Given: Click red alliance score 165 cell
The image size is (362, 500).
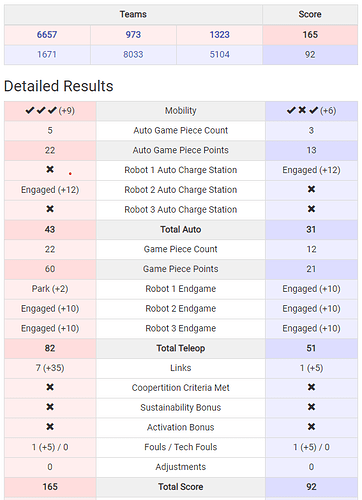Looking at the screenshot, I should point(310,35).
